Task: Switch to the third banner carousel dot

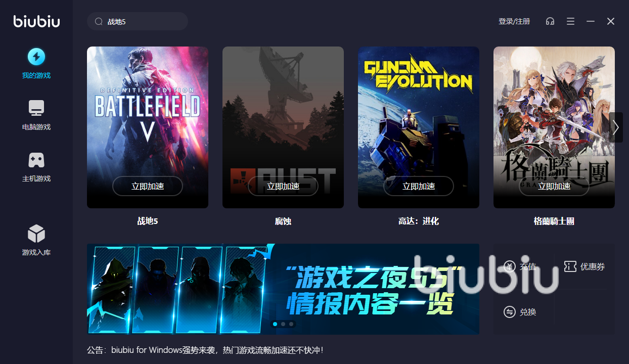Action: tap(291, 324)
